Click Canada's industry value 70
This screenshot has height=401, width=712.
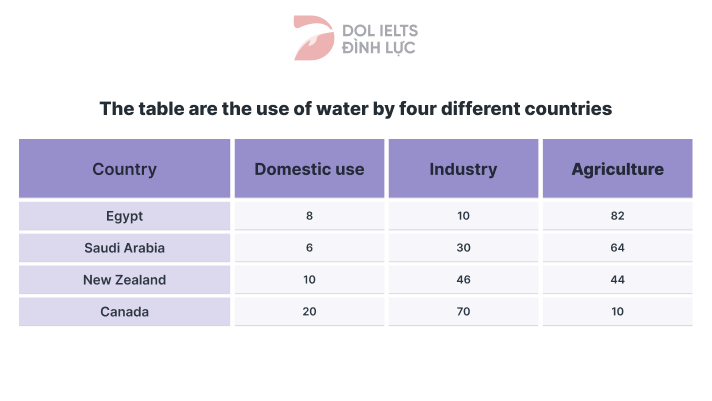tap(463, 312)
